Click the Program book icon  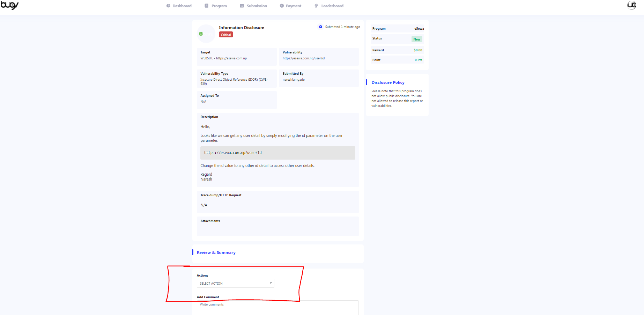click(x=207, y=6)
